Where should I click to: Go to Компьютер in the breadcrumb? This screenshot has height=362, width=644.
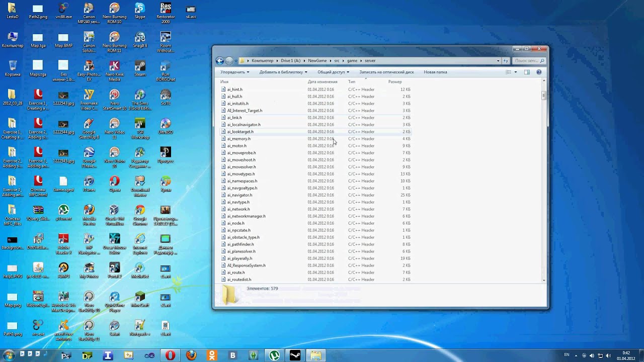click(x=263, y=61)
